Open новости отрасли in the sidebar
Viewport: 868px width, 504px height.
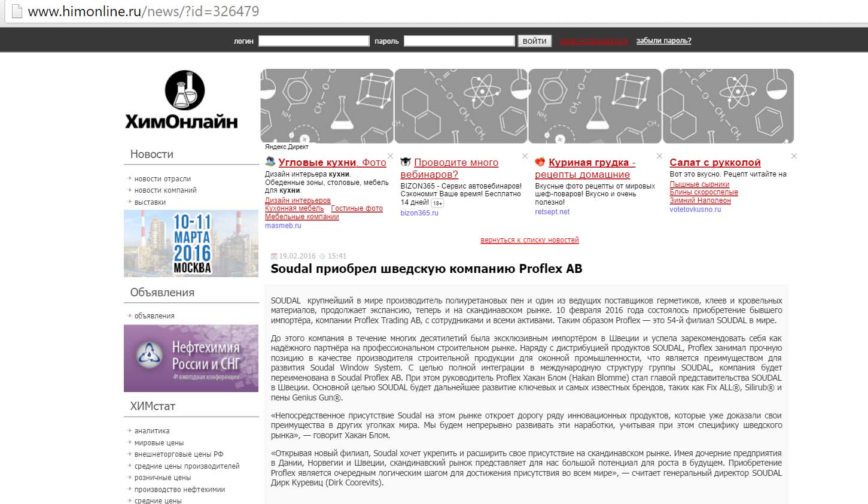pyautogui.click(x=163, y=178)
